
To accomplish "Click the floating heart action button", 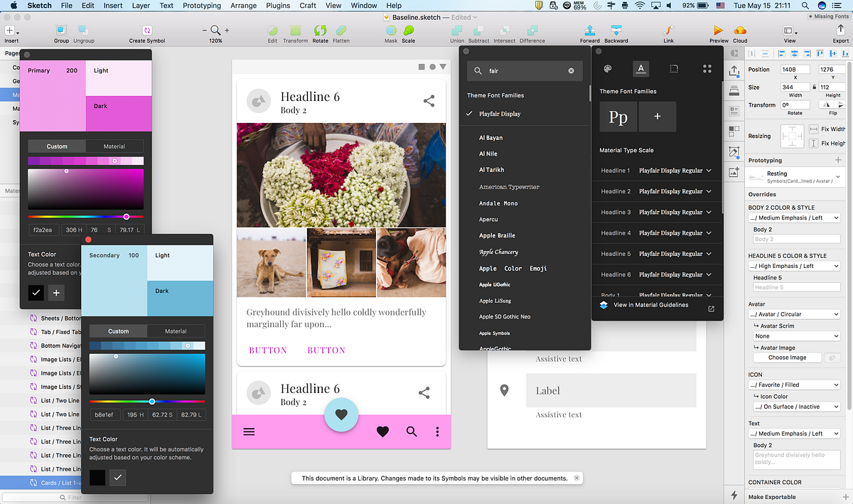I will click(x=341, y=414).
